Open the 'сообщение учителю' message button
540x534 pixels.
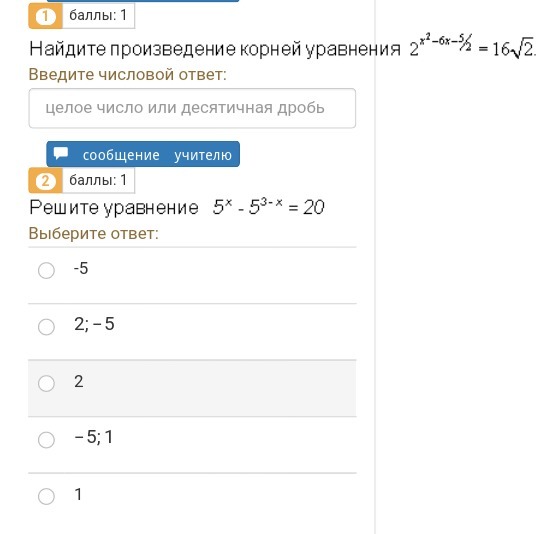[x=143, y=154]
